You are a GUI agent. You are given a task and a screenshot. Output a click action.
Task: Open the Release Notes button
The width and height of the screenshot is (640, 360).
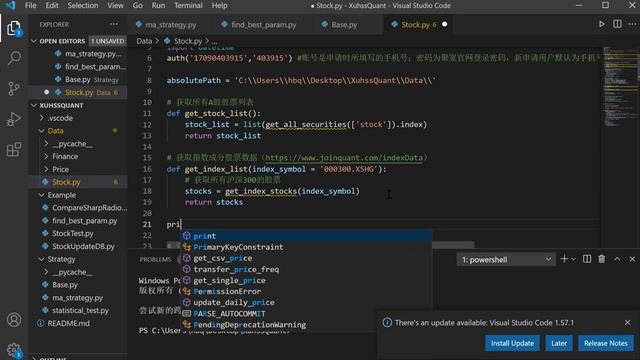click(606, 343)
